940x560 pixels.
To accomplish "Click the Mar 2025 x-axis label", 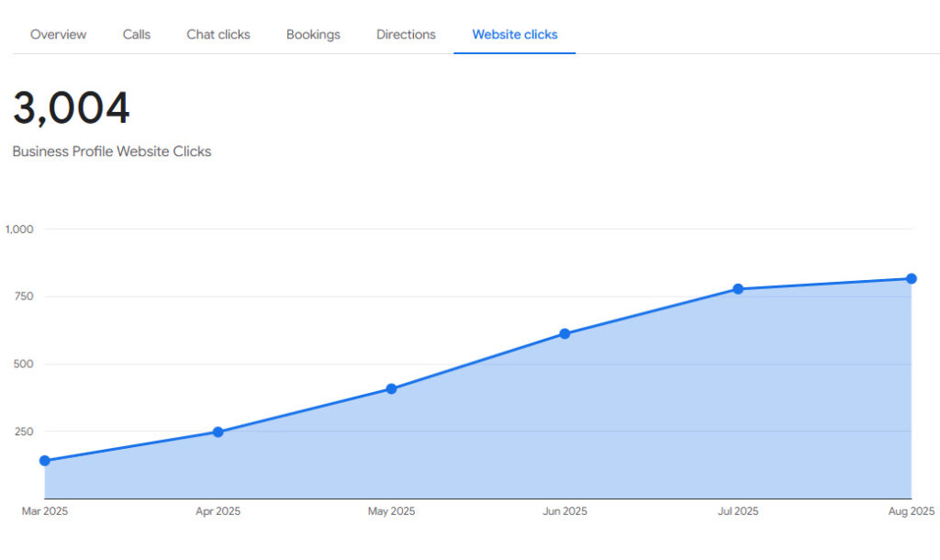I will (44, 511).
